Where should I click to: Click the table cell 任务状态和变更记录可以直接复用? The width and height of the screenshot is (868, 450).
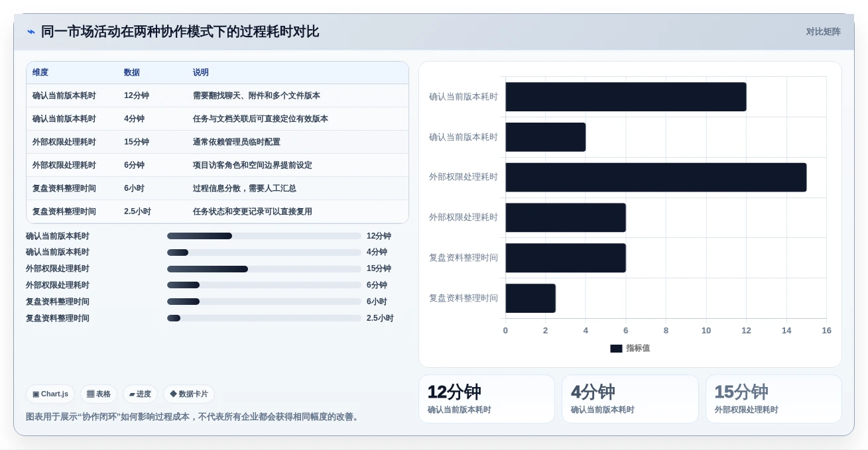coord(253,212)
